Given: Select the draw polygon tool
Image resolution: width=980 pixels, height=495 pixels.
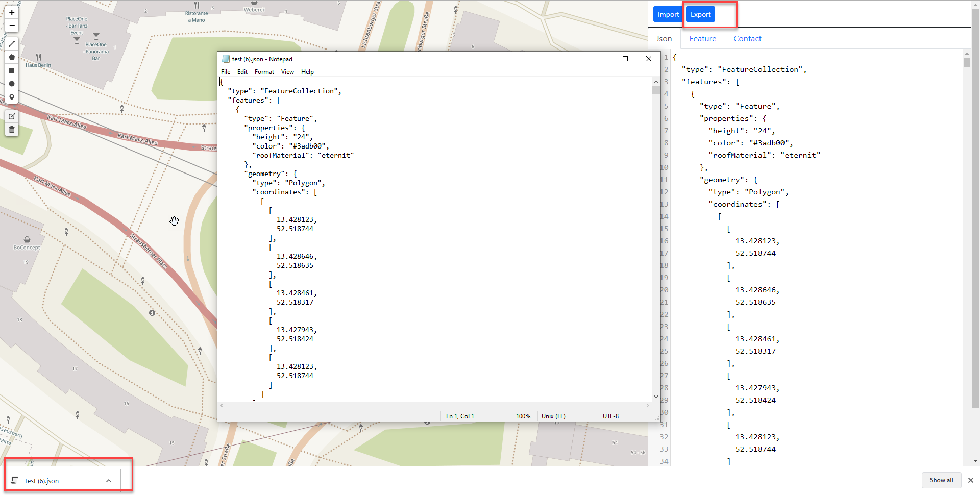Looking at the screenshot, I should [12, 57].
